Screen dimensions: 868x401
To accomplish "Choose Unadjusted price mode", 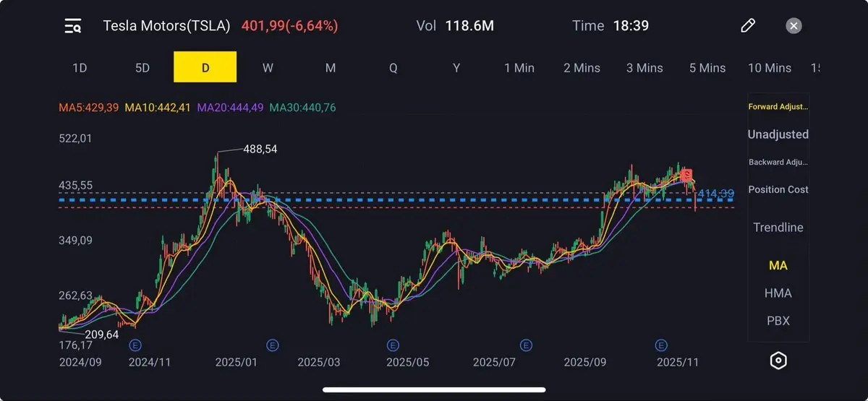I will pos(778,134).
